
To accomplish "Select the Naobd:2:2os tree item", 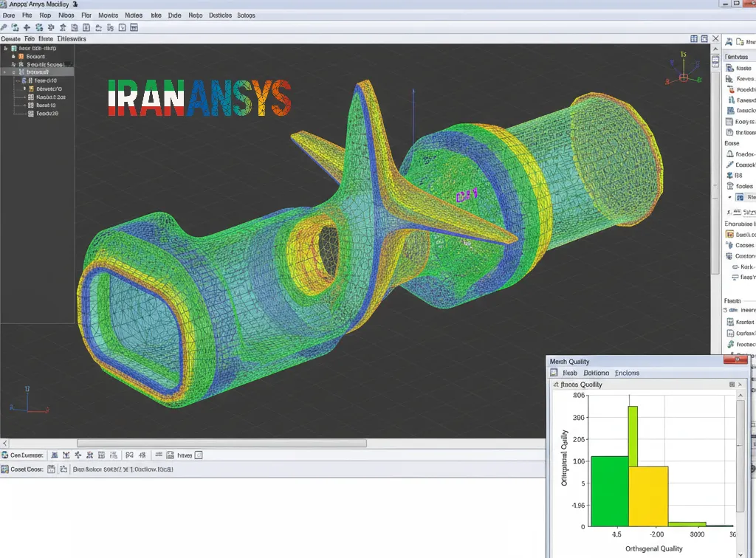I will (x=51, y=97).
